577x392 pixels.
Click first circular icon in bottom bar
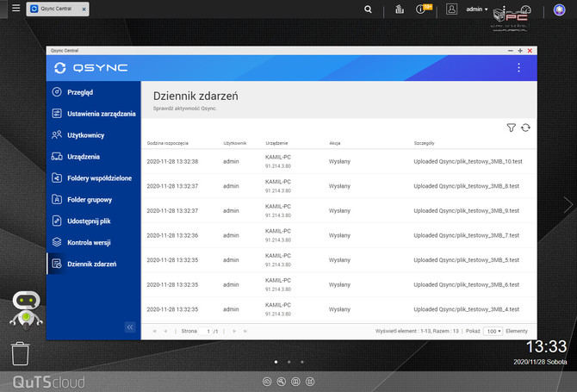(267, 382)
